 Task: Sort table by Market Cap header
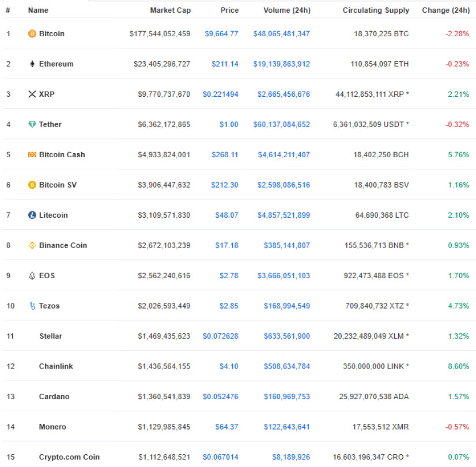coord(171,10)
